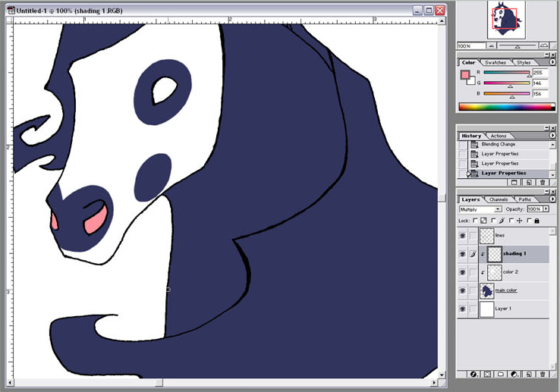Click the Opacity 100% input field
560x392 pixels.
pos(535,209)
